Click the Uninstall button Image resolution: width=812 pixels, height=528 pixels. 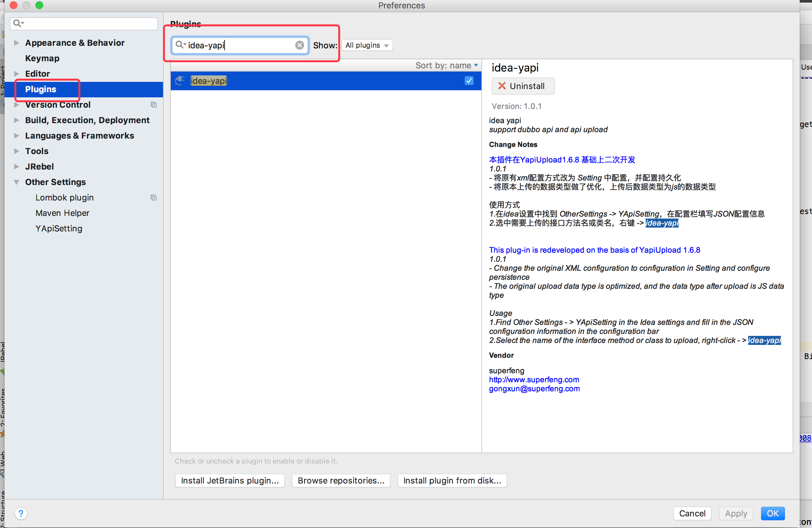pyautogui.click(x=523, y=86)
